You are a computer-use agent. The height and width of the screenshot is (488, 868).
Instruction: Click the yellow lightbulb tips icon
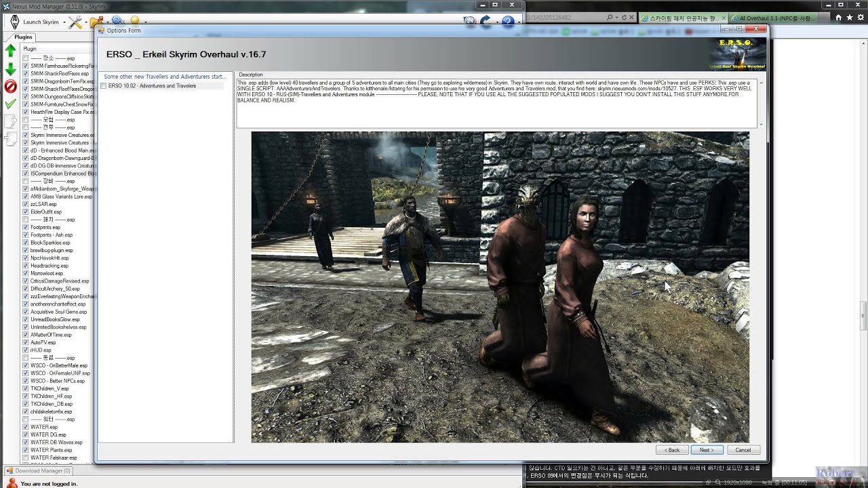click(135, 22)
